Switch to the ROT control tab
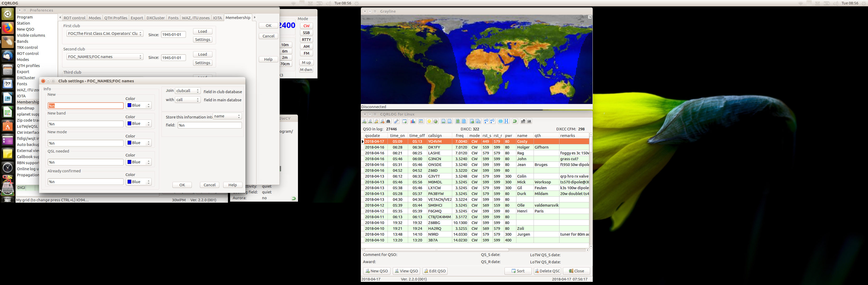This screenshot has width=868, height=285. click(74, 18)
